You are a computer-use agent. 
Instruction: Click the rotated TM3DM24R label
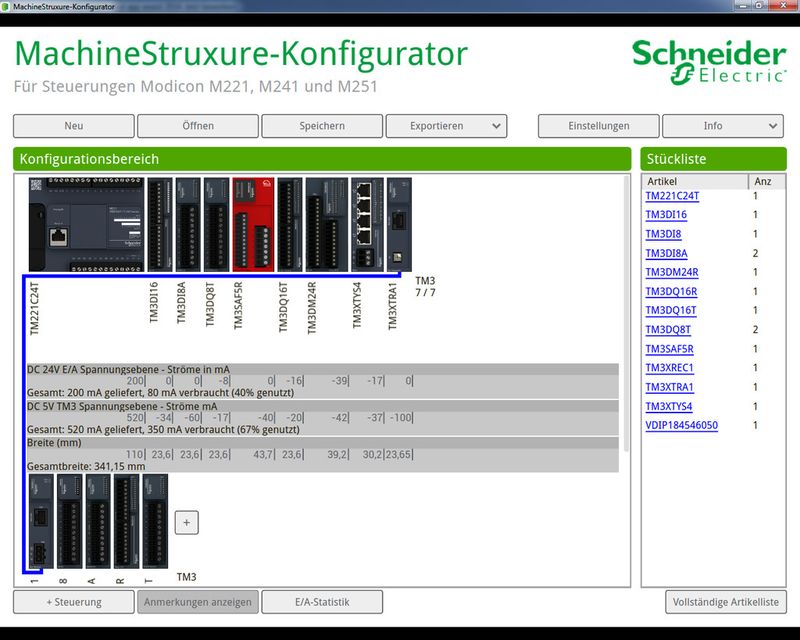pos(312,308)
